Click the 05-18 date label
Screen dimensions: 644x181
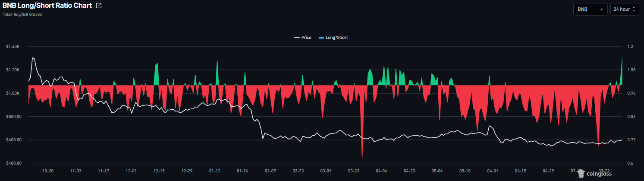coord(465,171)
